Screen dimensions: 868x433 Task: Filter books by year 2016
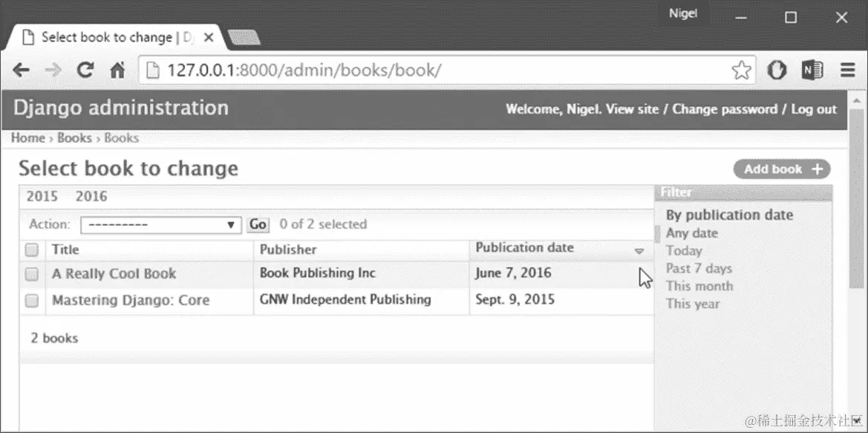tap(91, 197)
